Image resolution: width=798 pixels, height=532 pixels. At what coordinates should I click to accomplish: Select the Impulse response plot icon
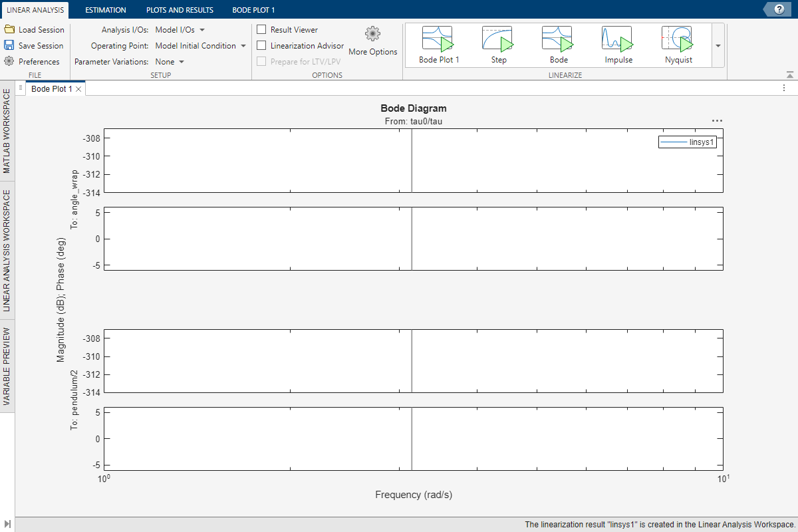[618, 39]
